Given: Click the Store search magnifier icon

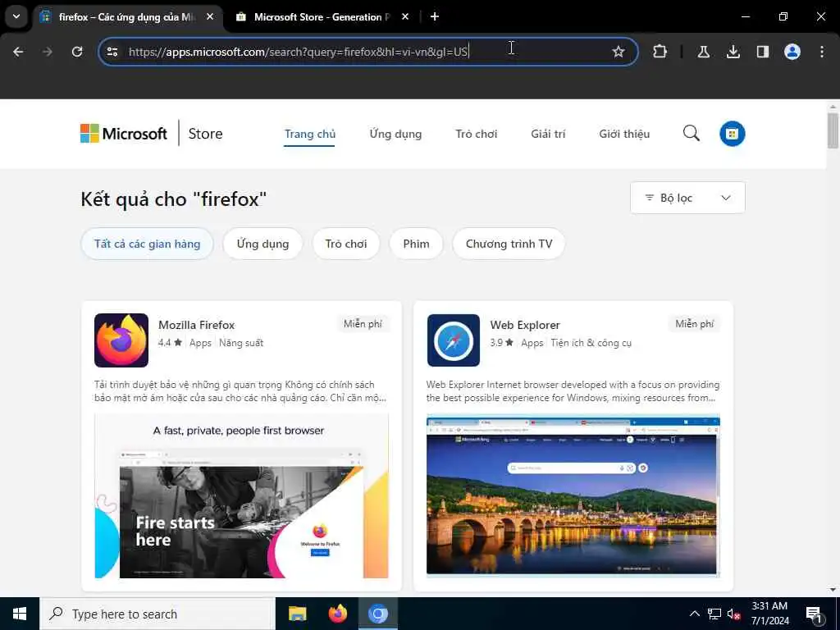Looking at the screenshot, I should [691, 134].
